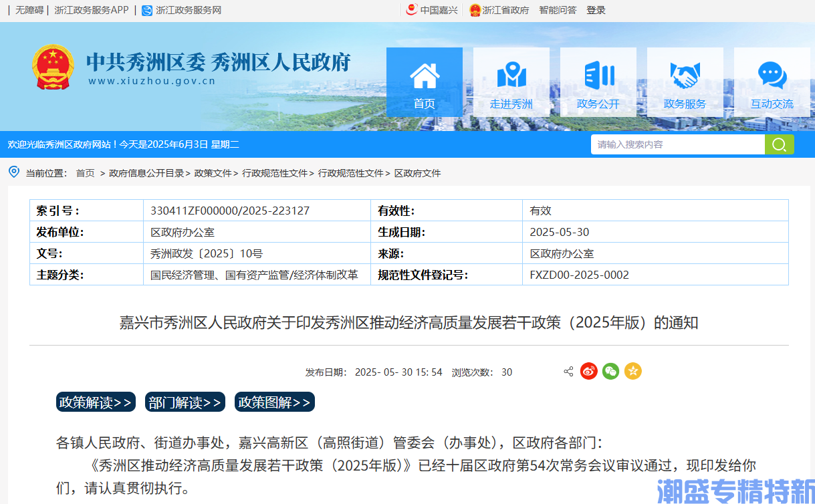The image size is (815, 504).
Task: Open 区政府文件 breadcrumb link
Action: (418, 173)
